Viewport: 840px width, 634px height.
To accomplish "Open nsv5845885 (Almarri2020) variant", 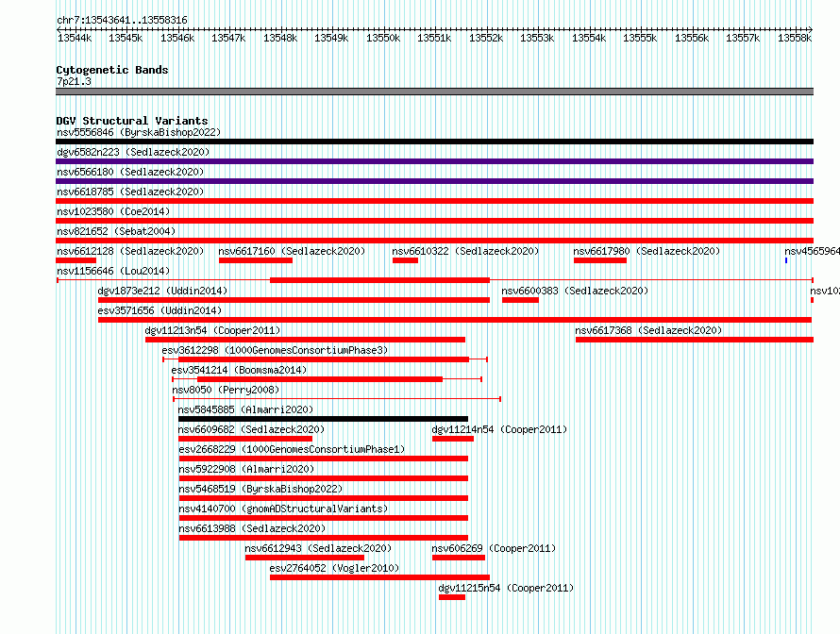I will (x=245, y=409).
